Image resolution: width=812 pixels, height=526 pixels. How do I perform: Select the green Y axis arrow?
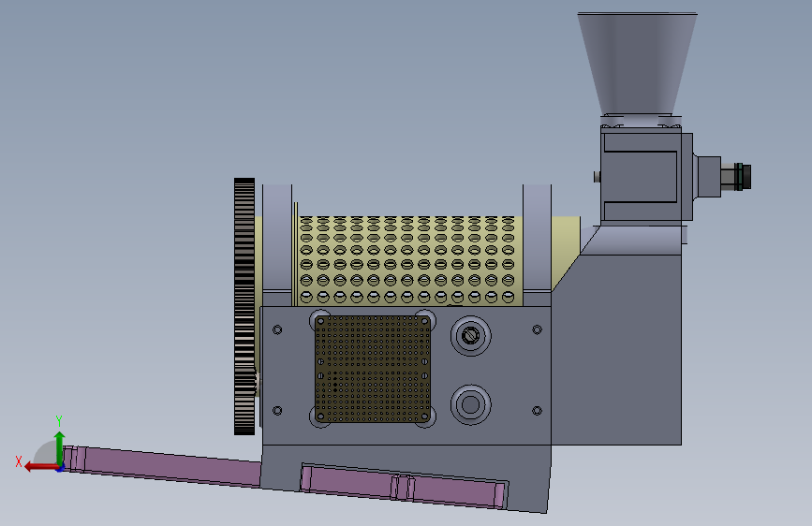[60, 447]
